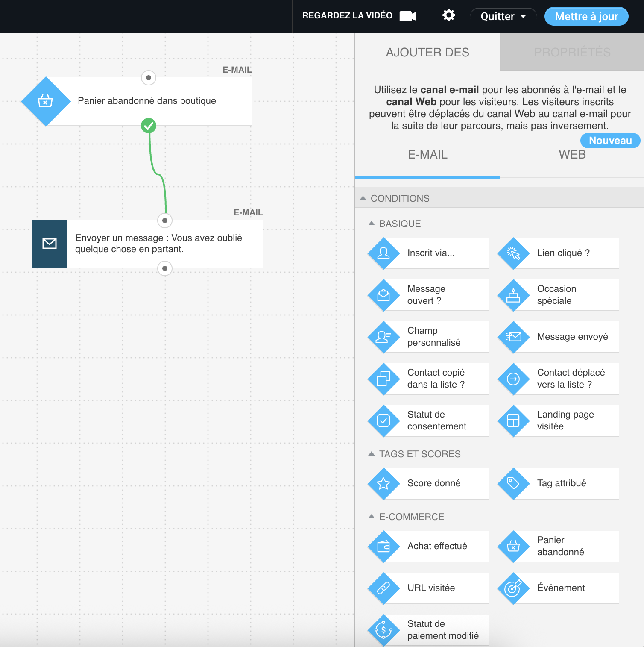644x647 pixels.
Task: Select the Achat effectué e-commerce condition
Action: point(384,546)
